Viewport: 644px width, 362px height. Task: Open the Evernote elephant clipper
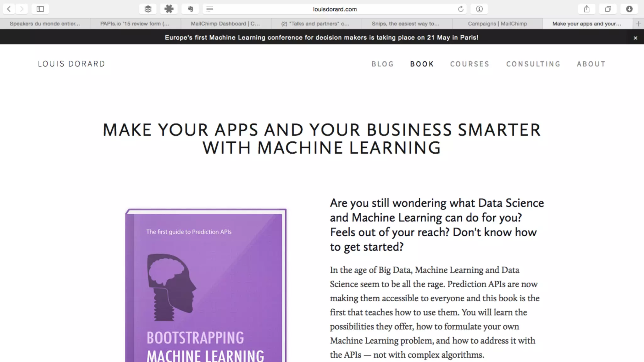[x=190, y=9]
